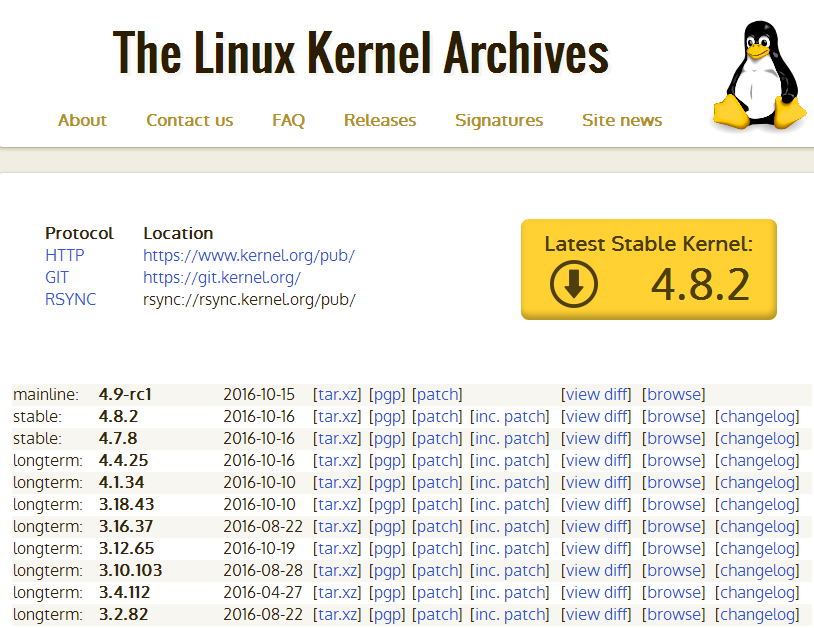This screenshot has width=814, height=628.
Task: View diff for mainline 4.9-rc1
Action: click(x=596, y=394)
